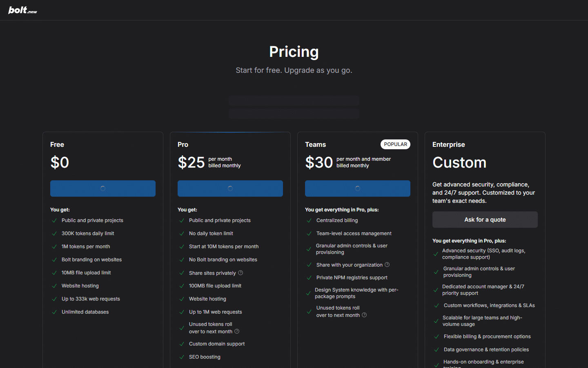Click the bolt.new logo
588x368 pixels.
point(22,10)
